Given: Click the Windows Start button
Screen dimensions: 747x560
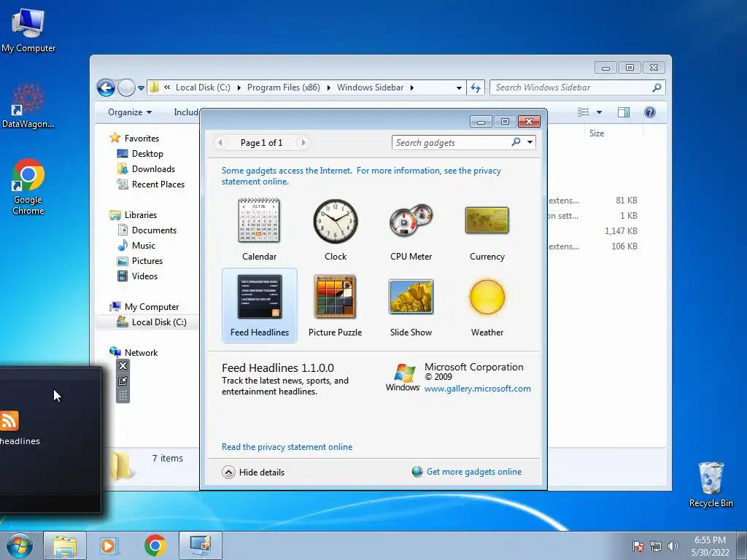Looking at the screenshot, I should [x=20, y=545].
